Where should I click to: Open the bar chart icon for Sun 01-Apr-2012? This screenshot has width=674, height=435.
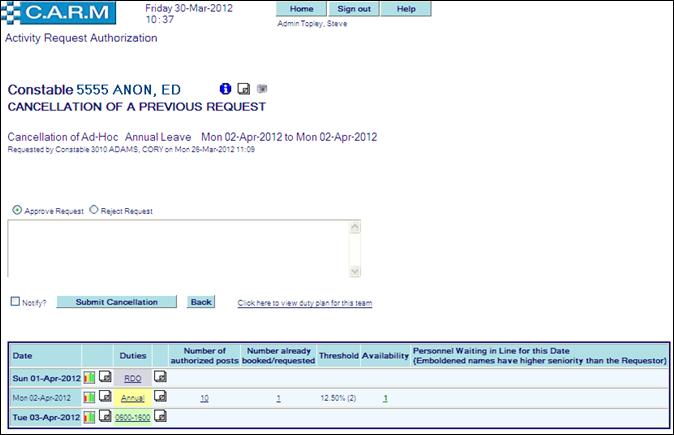pos(90,378)
